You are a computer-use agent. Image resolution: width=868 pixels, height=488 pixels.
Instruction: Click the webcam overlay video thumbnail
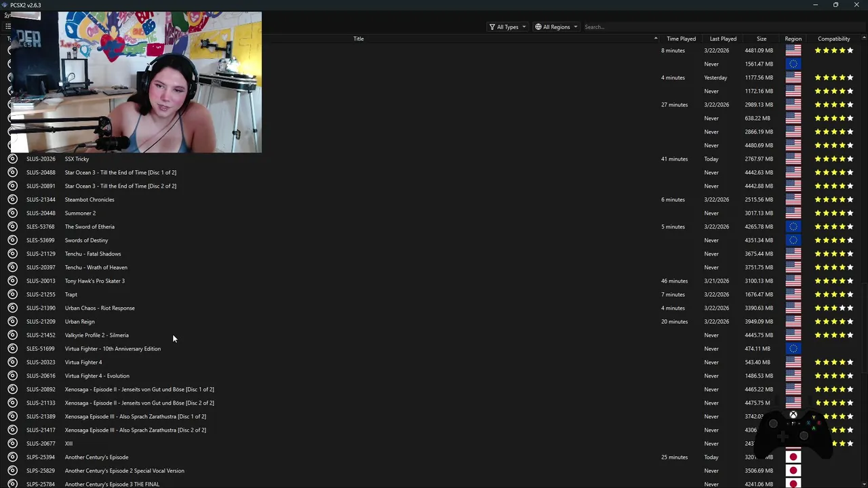pos(136,82)
